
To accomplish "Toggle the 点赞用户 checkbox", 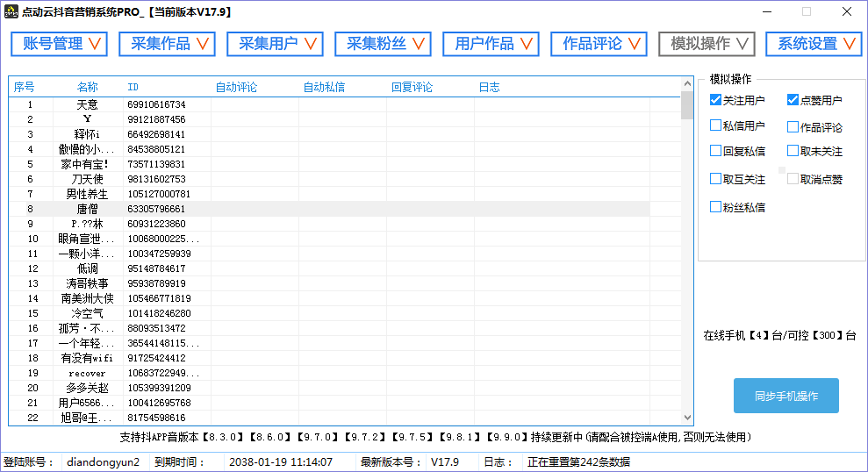I will click(793, 100).
